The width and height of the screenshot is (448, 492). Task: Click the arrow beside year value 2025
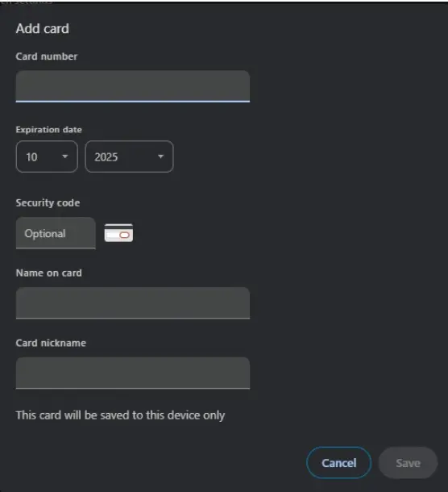point(160,156)
